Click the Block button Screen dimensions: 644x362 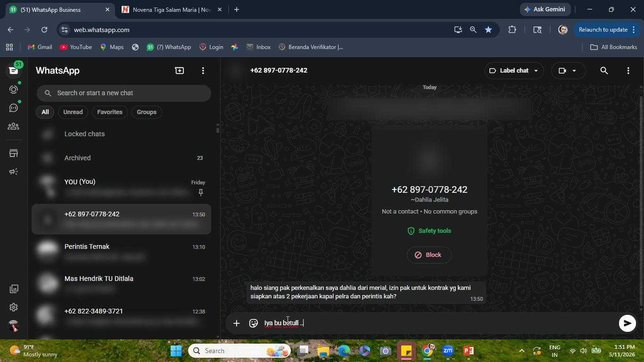coord(429,255)
